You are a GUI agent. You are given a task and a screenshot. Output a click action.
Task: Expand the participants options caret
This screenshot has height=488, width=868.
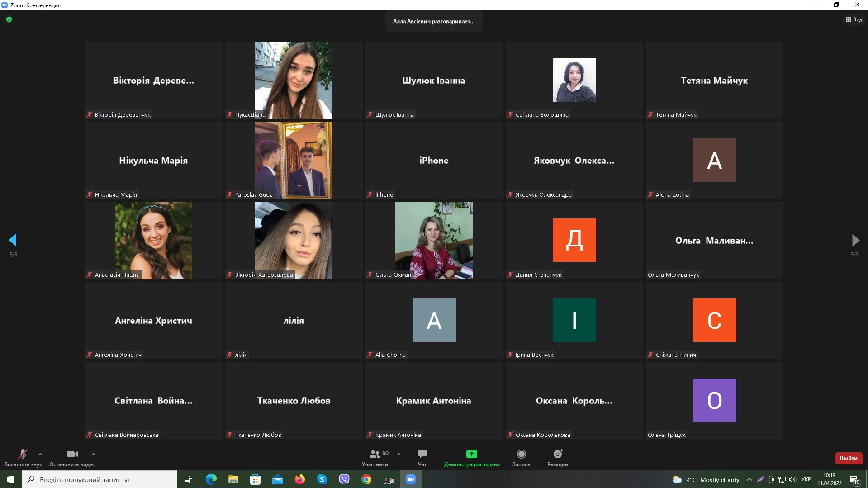click(x=399, y=454)
